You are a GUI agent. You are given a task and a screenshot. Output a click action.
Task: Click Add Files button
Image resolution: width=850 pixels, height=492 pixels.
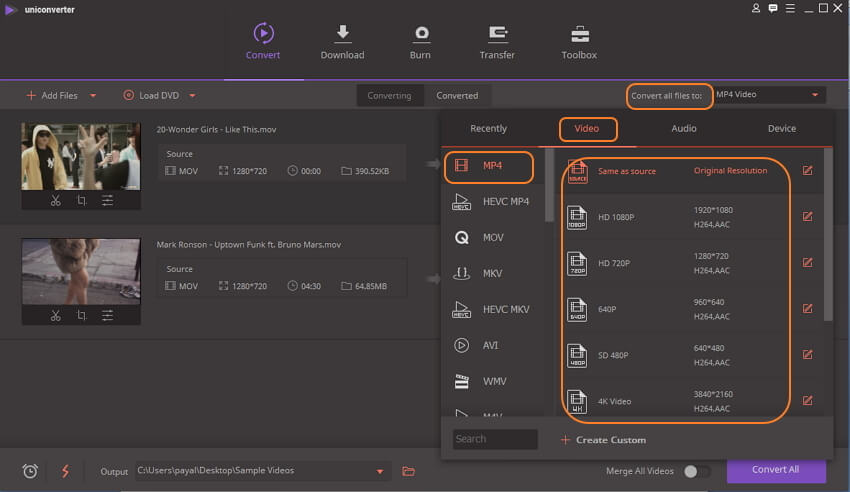[x=53, y=95]
